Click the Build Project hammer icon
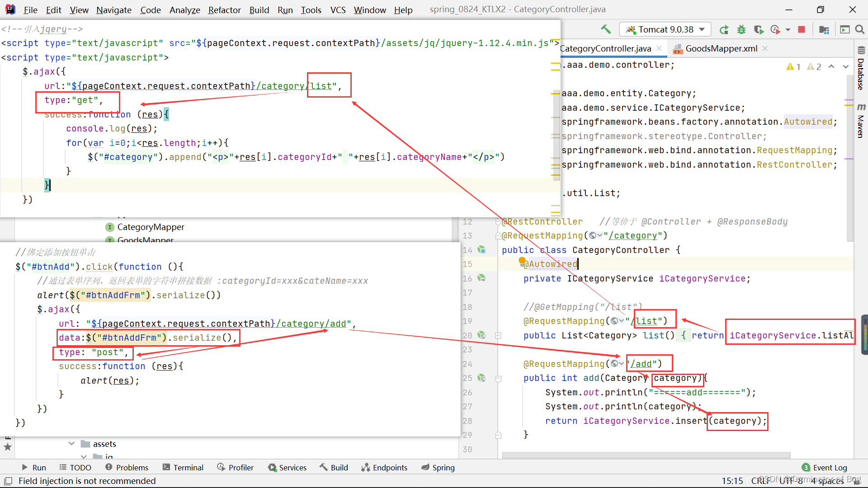This screenshot has height=488, width=868. point(606,29)
